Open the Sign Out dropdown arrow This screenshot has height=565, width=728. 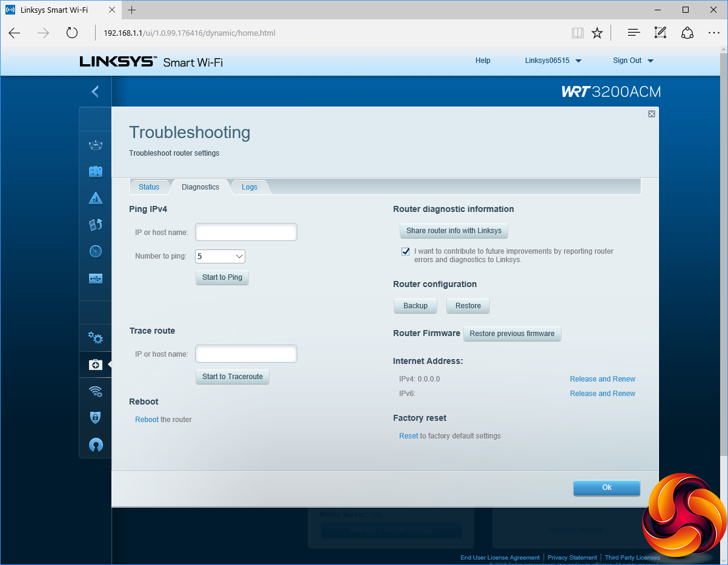click(x=650, y=61)
